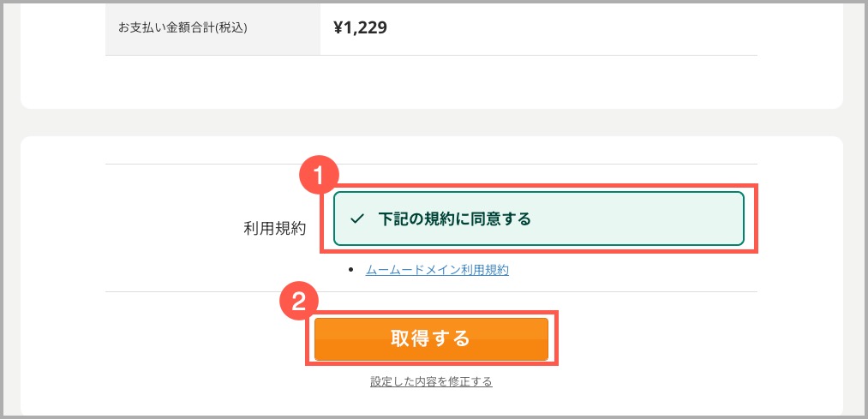Click the bullet point before ムームードメイン利用規約
Screen dimensions: 868x419
coord(350,271)
